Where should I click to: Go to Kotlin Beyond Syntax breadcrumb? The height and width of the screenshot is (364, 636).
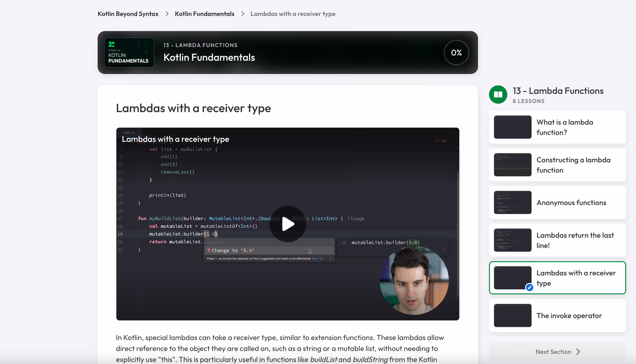point(128,14)
